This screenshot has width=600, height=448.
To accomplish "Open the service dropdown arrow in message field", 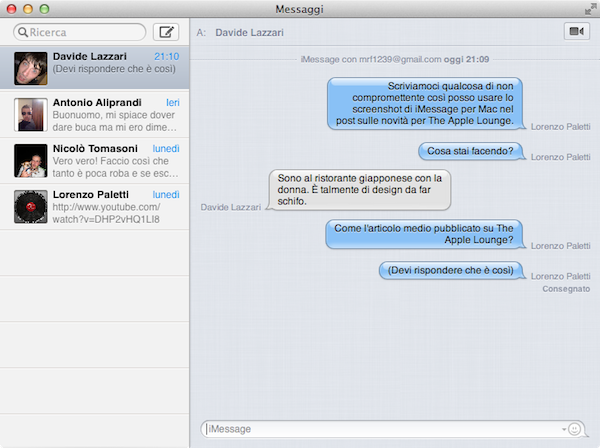I will (564, 429).
